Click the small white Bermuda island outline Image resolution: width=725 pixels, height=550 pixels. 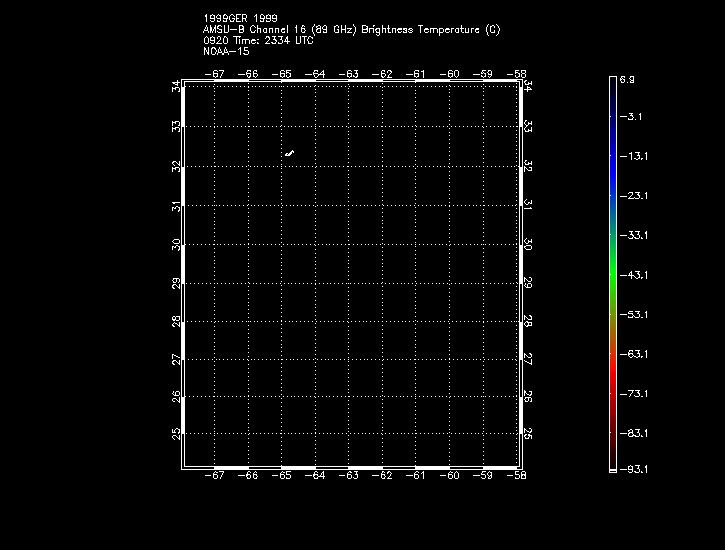pos(289,153)
